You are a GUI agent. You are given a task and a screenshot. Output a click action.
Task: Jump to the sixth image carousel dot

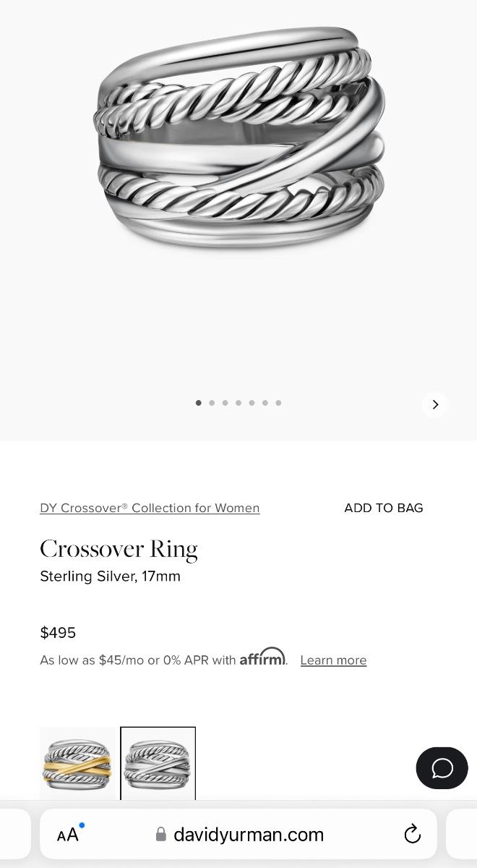coord(265,403)
